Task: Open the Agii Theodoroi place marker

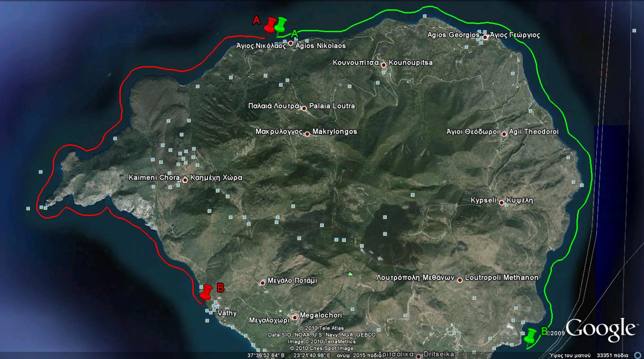Action: [504, 134]
